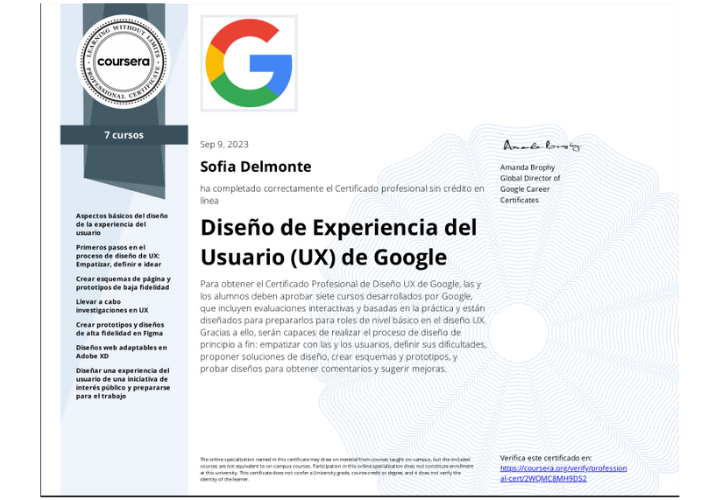Click 'Verifica este certificado en:' label

(x=546, y=458)
